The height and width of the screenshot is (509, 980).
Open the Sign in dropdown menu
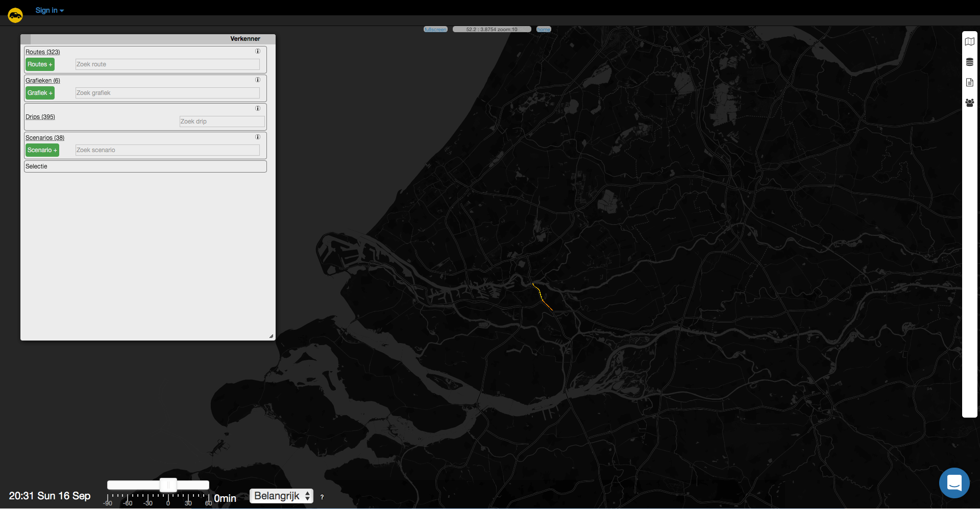click(x=49, y=10)
